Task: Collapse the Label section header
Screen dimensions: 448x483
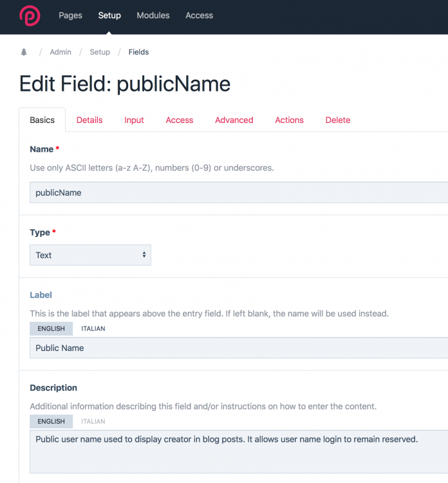Action: click(x=41, y=295)
